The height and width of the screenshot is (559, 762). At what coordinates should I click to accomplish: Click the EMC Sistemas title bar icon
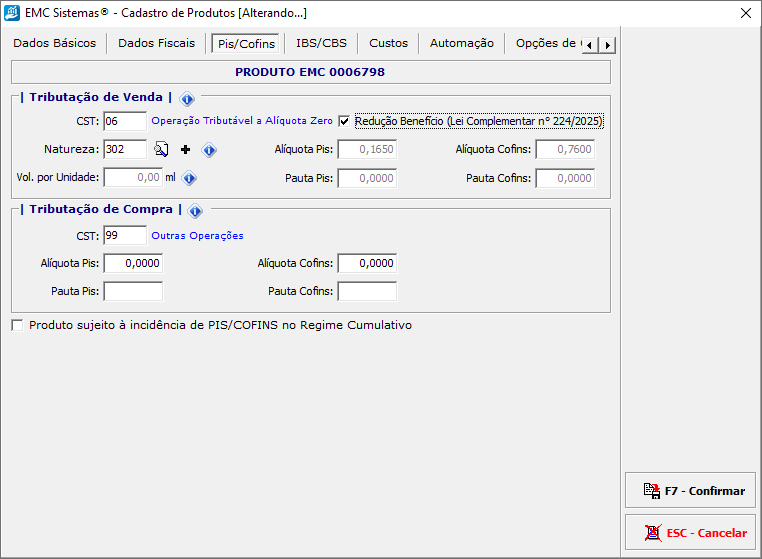coord(12,13)
